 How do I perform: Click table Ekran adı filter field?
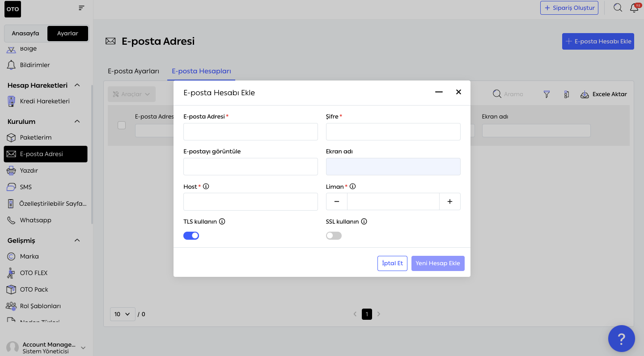536,131
